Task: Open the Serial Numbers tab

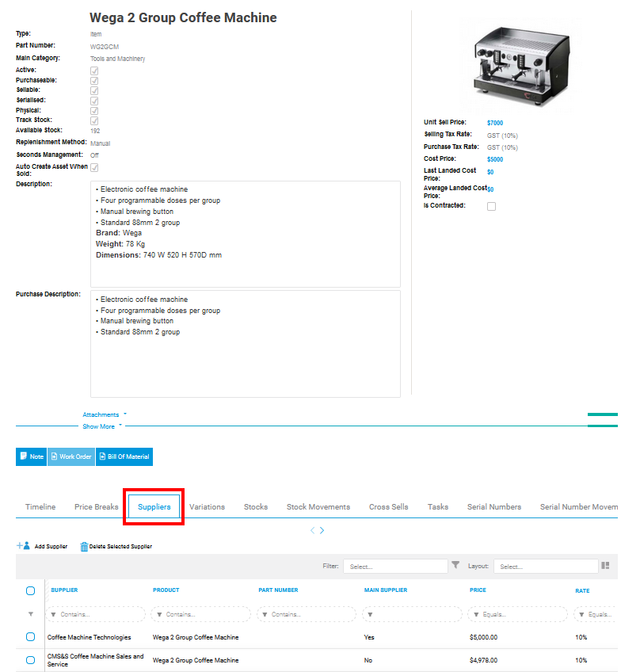Action: [x=493, y=506]
